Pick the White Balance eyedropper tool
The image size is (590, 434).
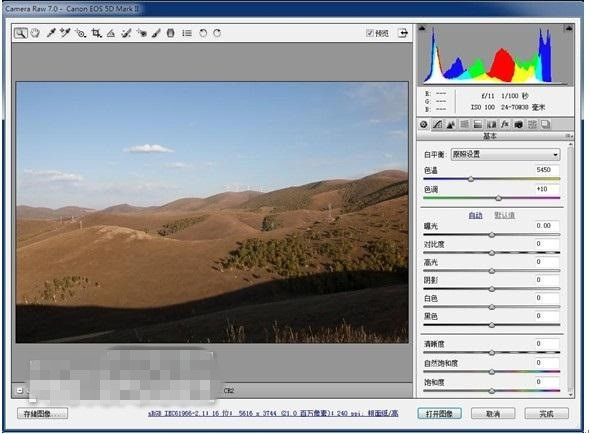pyautogui.click(x=51, y=33)
